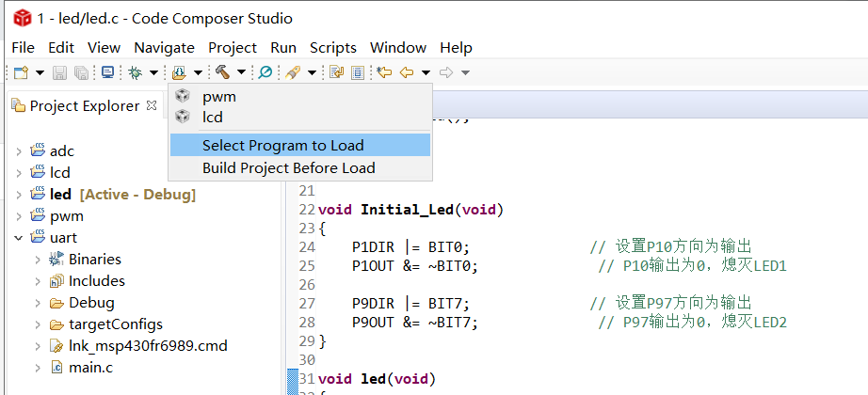The width and height of the screenshot is (868, 395).
Task: Toggle the Load program dropdown arrow
Action: [198, 72]
